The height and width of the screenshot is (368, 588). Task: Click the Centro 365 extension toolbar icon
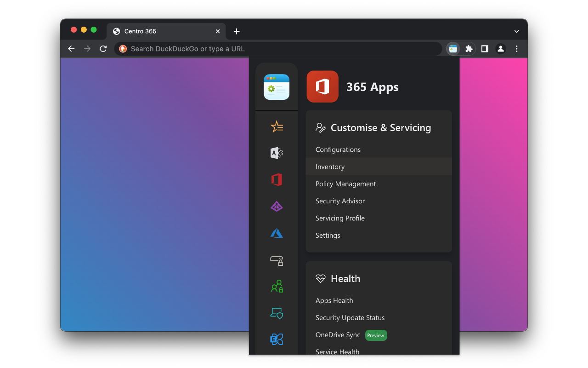pyautogui.click(x=453, y=49)
